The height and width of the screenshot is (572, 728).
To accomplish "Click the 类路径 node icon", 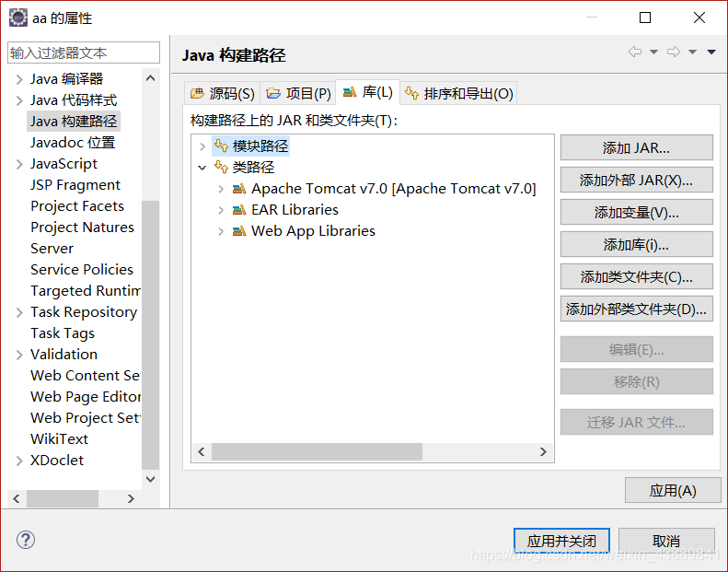I will (221, 167).
